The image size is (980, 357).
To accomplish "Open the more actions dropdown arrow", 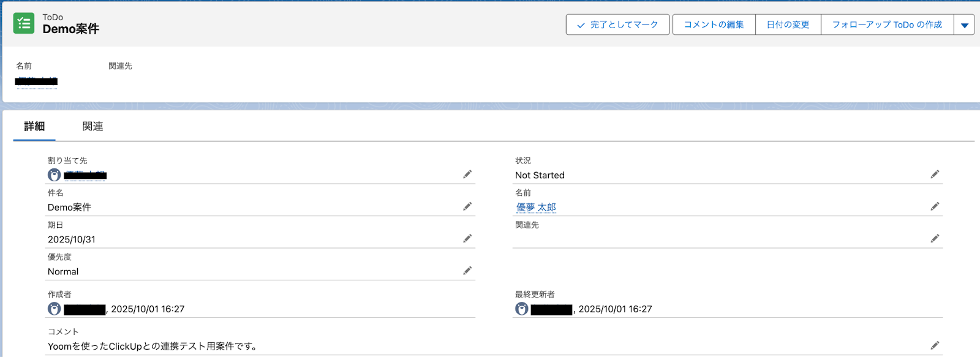I will tap(964, 25).
